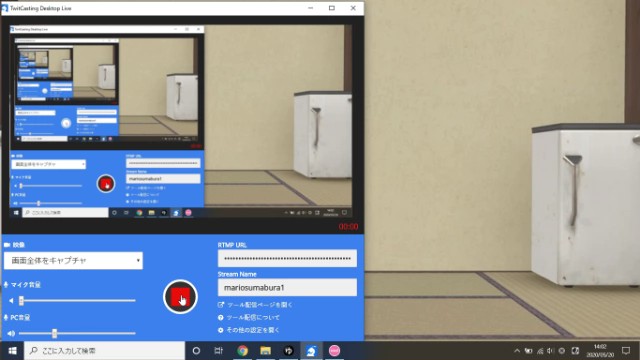Click the red stop broadcast button
This screenshot has width=640, height=360.
coord(180,297)
